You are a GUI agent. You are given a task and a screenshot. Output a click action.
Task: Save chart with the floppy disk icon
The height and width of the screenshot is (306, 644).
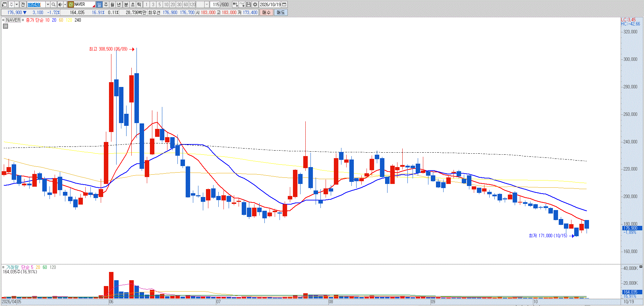[x=249, y=4]
